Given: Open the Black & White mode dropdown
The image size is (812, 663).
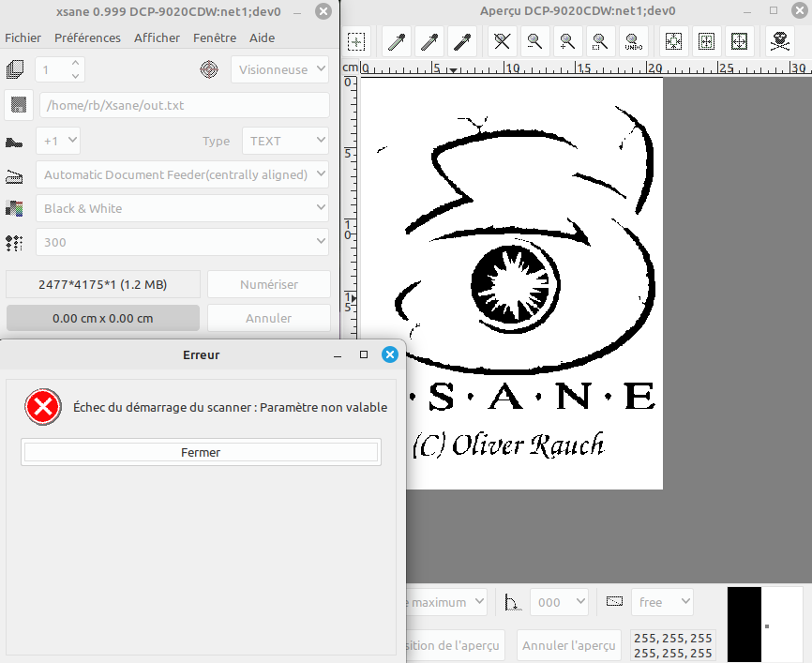Looking at the screenshot, I should (x=182, y=208).
